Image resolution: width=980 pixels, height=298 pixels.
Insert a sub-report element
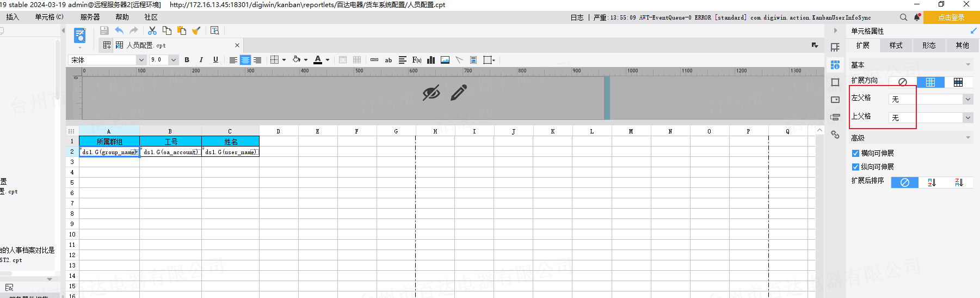(473, 60)
